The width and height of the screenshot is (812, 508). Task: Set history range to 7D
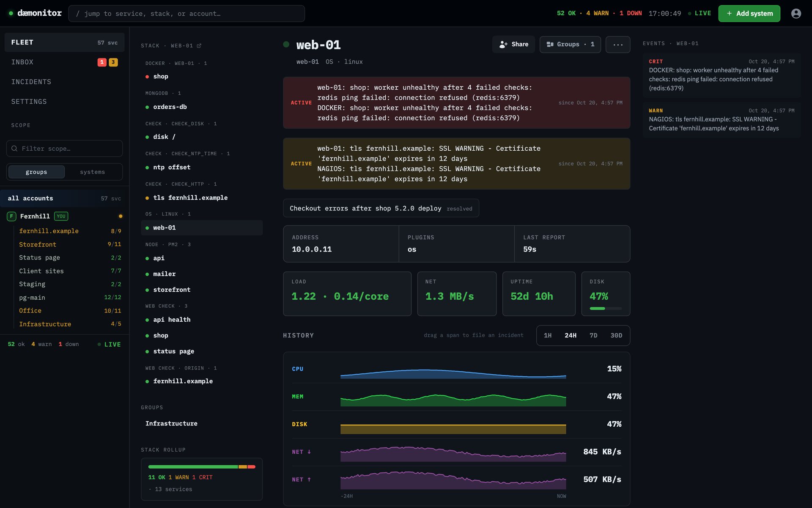tap(593, 335)
